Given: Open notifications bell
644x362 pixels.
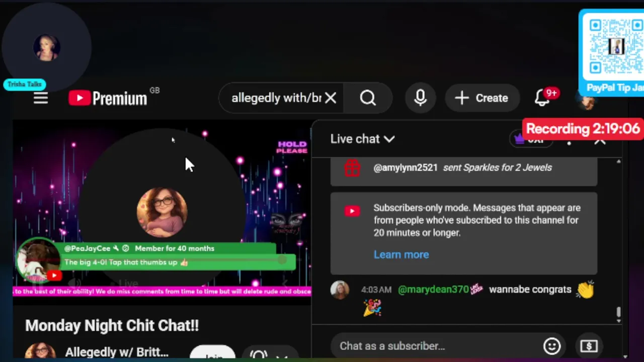Looking at the screenshot, I should coord(542,97).
